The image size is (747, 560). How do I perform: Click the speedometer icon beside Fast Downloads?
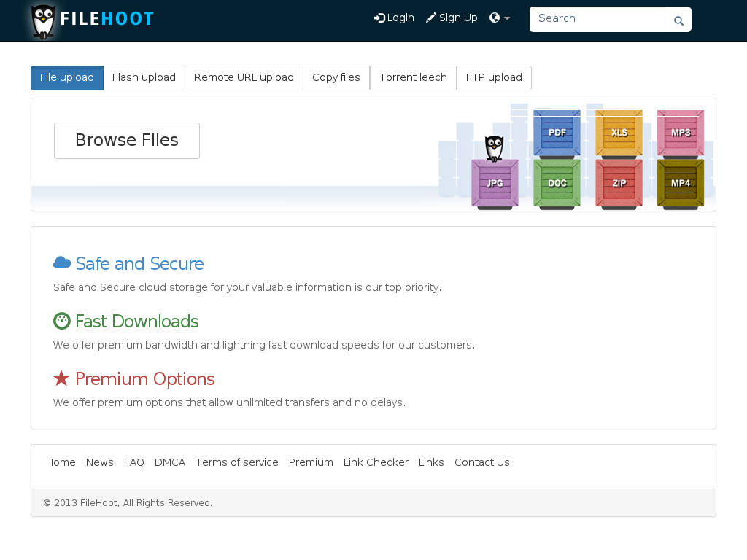[61, 321]
